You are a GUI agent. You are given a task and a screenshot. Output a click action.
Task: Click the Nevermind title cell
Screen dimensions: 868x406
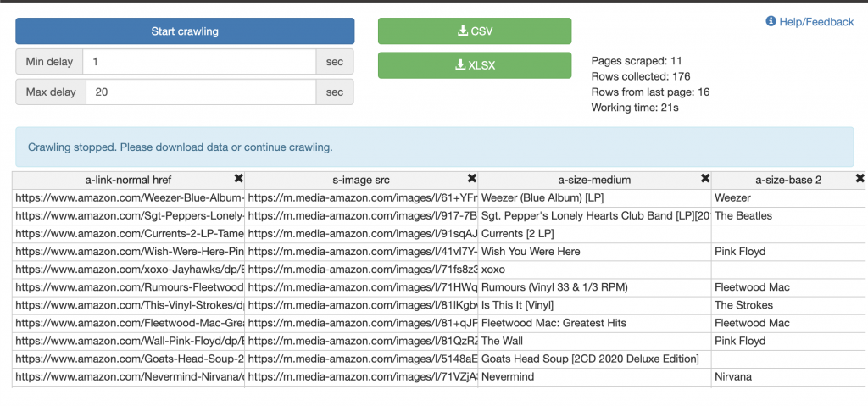pos(595,376)
